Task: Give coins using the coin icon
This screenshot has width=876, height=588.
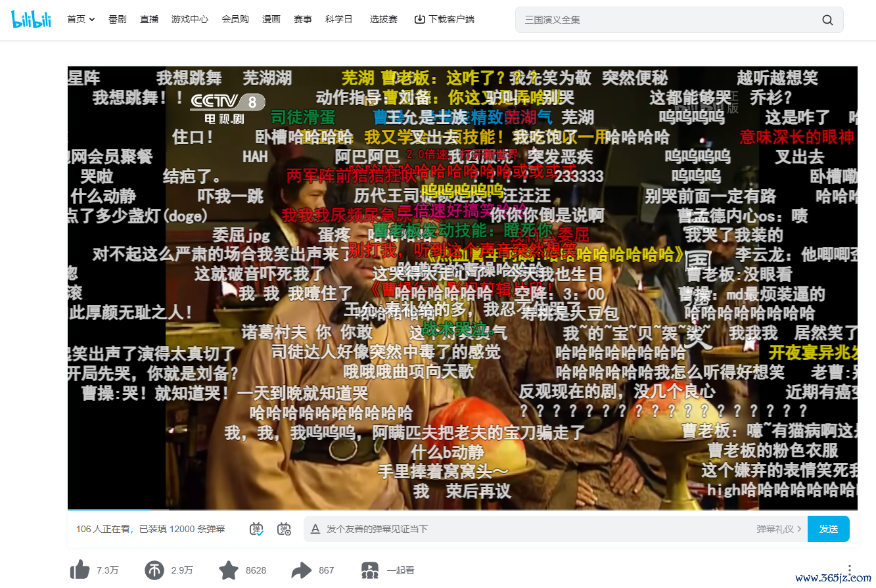Action: pyautogui.click(x=154, y=570)
